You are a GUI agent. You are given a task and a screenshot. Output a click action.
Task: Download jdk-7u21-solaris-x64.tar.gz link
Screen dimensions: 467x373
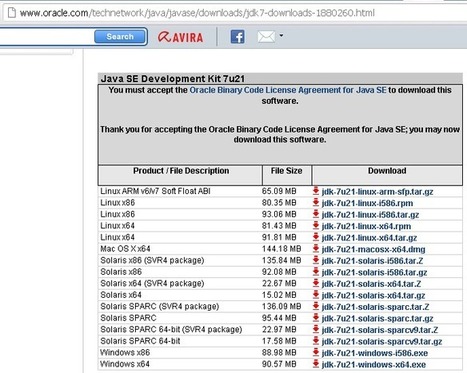pos(373,295)
